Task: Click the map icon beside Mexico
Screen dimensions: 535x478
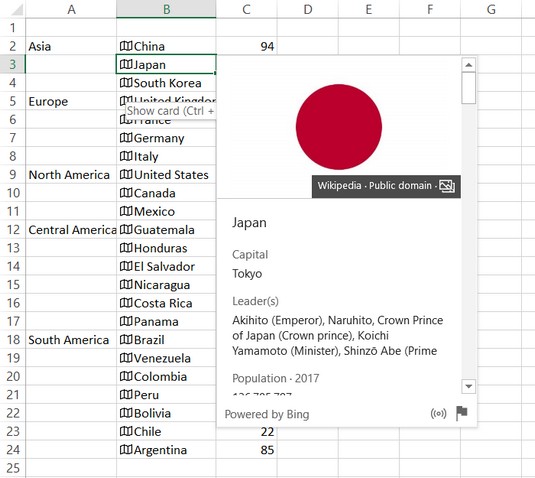Action: click(x=126, y=211)
